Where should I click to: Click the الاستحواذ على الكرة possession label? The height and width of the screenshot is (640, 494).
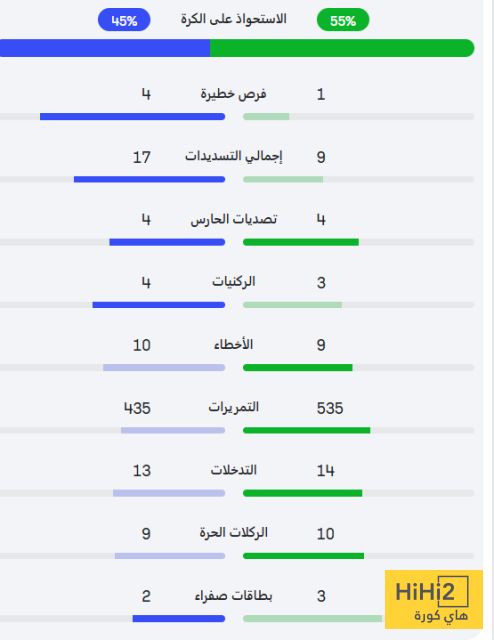(234, 19)
